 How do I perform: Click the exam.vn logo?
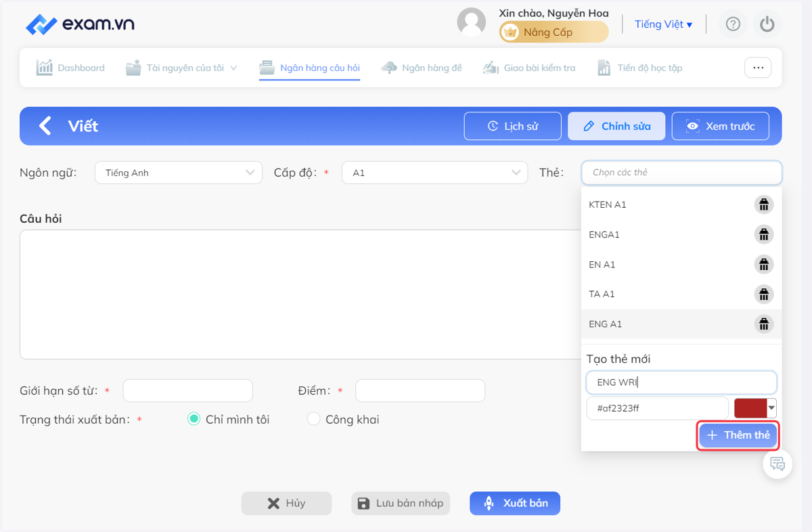click(80, 24)
